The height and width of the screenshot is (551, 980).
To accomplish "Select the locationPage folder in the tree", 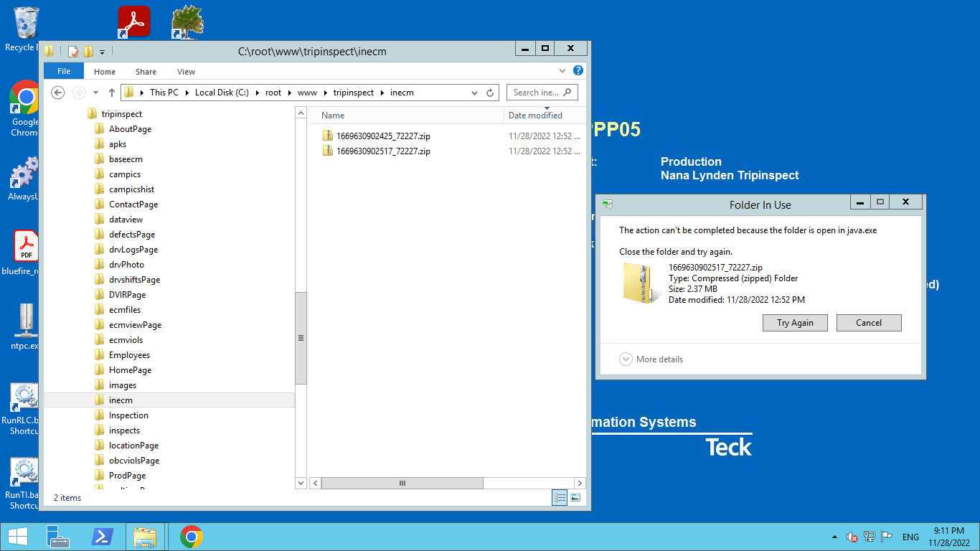I will pos(133,446).
